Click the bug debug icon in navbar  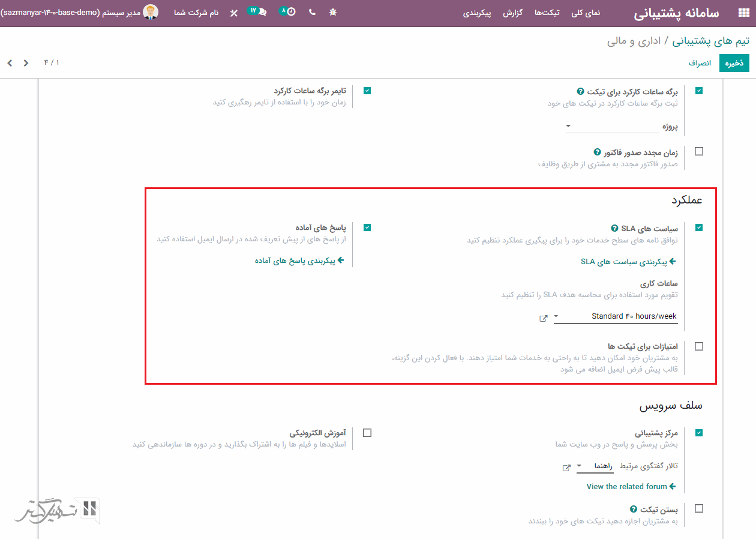(333, 12)
